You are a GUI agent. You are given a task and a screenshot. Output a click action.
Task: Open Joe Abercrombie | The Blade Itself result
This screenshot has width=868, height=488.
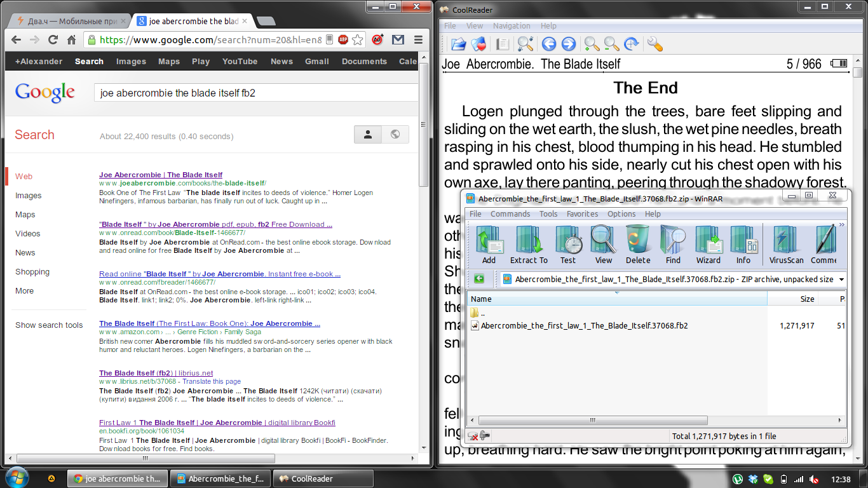[x=161, y=175]
